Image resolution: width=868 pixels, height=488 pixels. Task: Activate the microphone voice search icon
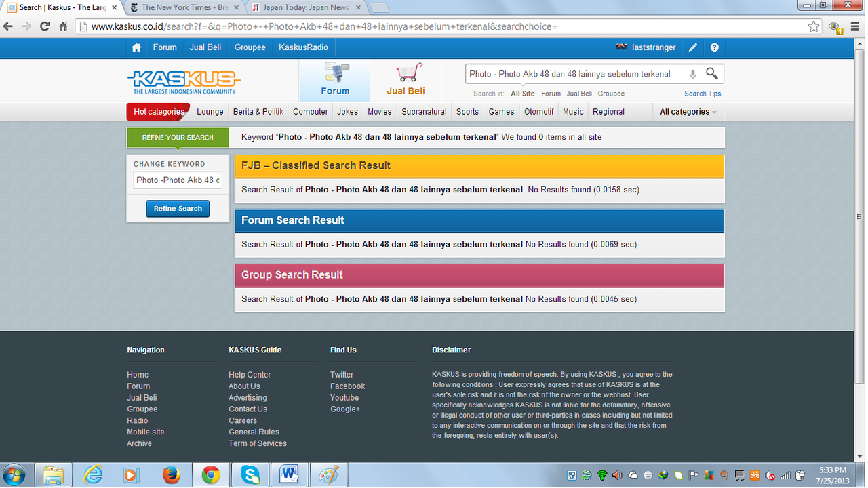click(693, 74)
